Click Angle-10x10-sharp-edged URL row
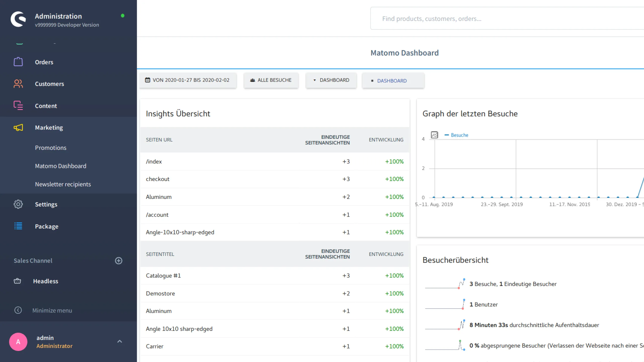This screenshot has height=362, width=644. click(x=275, y=232)
